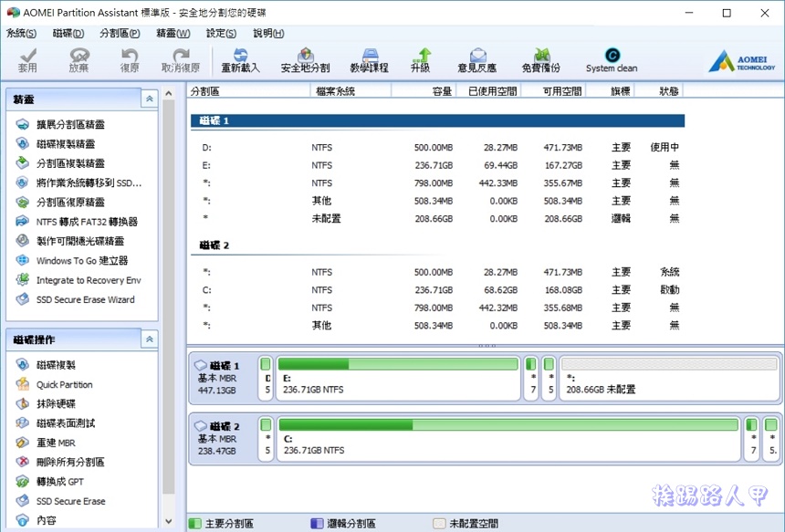Open the 磁碟(D) menu
Viewport: 785px width, 532px height.
[x=68, y=34]
